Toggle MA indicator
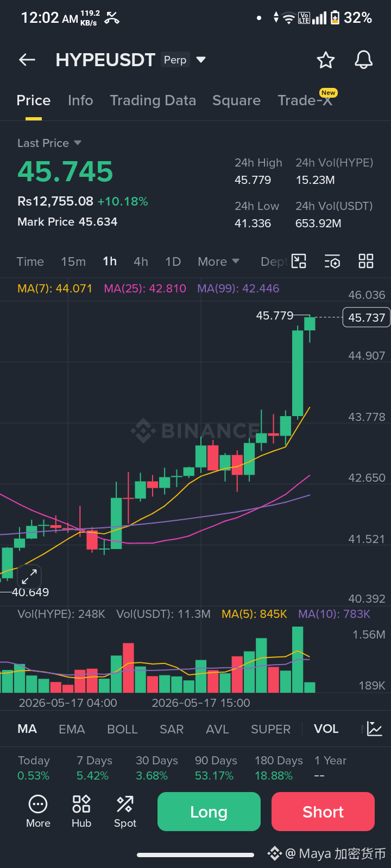The height and width of the screenshot is (868, 391). point(27,729)
